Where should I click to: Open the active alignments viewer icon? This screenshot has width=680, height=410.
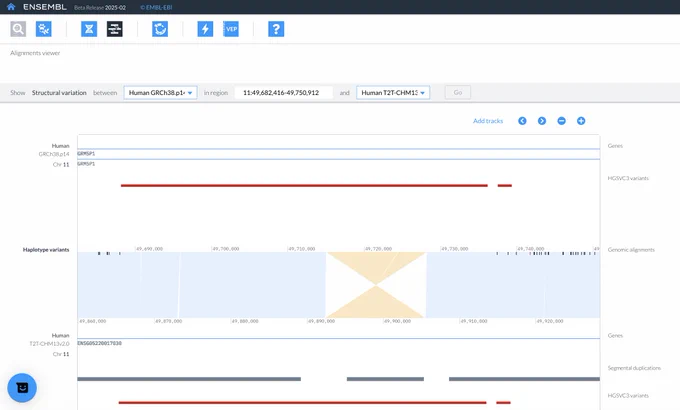point(114,29)
